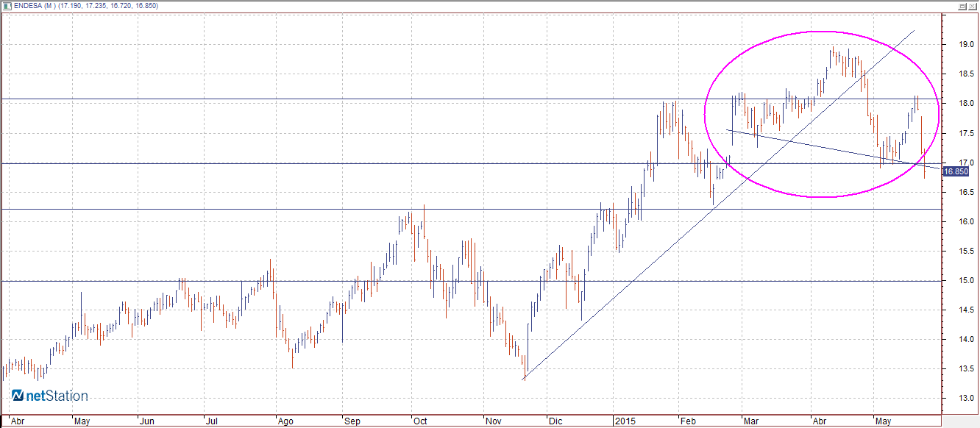Click the 16.850 current price tag
This screenshot has width=980, height=428.
coord(956,171)
